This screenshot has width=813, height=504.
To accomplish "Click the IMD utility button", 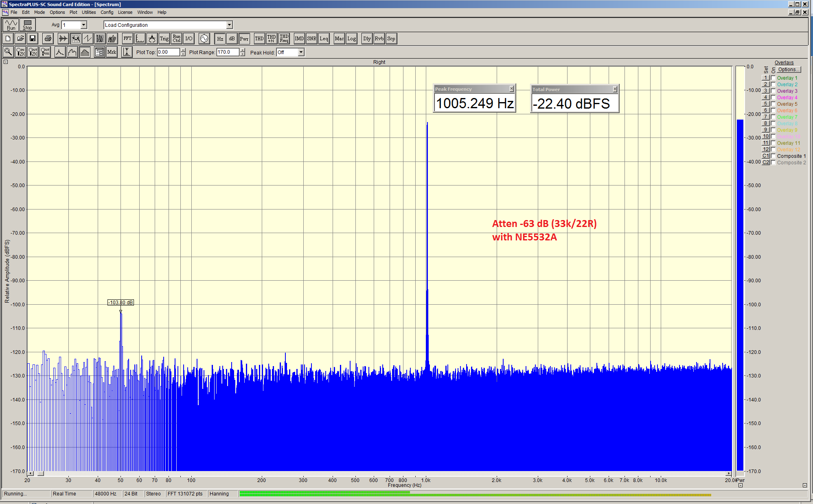I will pyautogui.click(x=299, y=39).
